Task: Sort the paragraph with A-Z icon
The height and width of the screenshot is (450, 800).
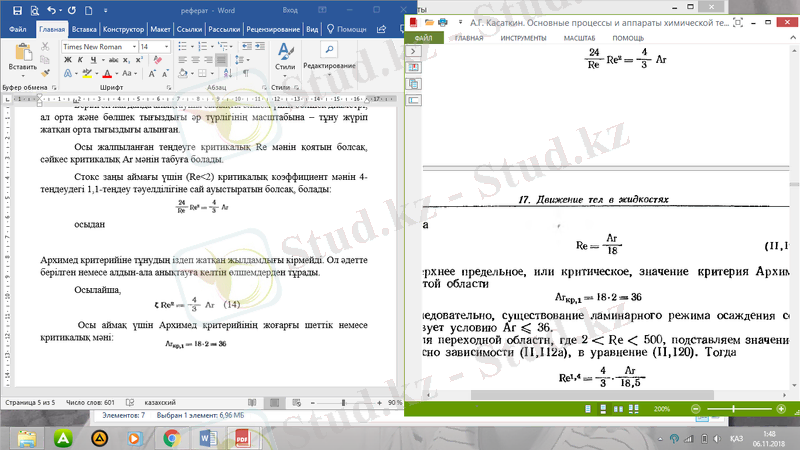Action: 228,73
